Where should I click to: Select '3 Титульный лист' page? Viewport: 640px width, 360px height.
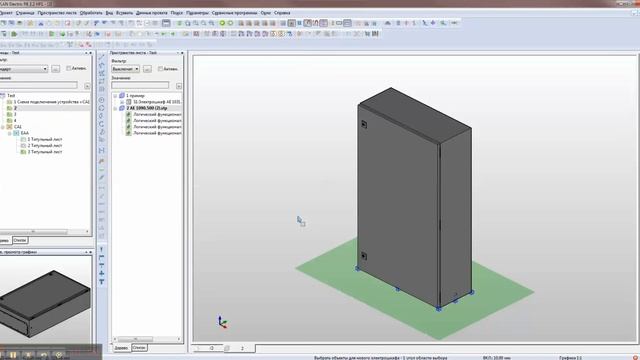(x=45, y=152)
